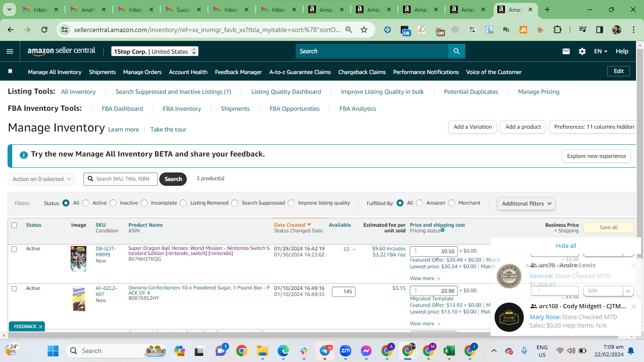
Task: Open Microsoft Edge from the taskbar
Action: pyautogui.click(x=283, y=351)
